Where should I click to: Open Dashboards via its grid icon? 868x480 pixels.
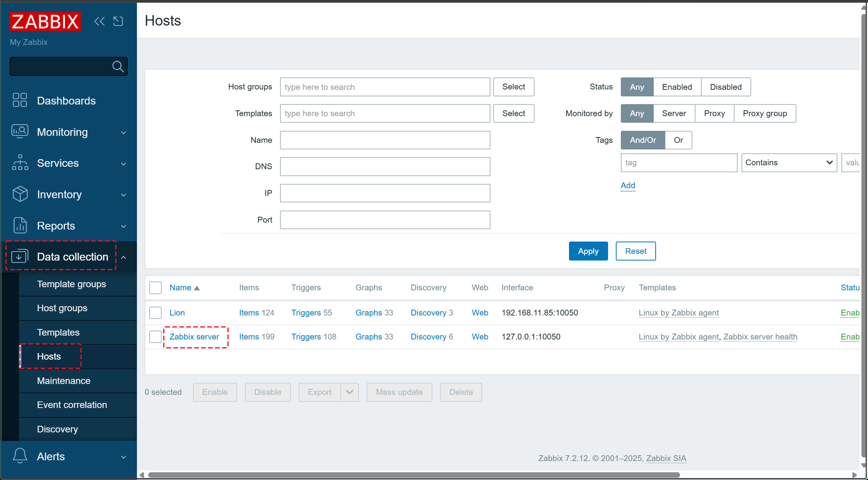[x=20, y=100]
